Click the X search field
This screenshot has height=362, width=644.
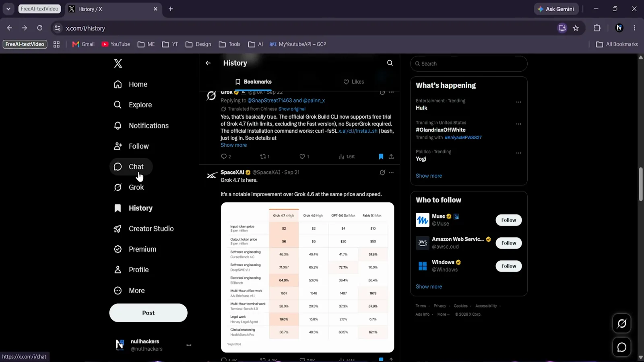pyautogui.click(x=469, y=64)
